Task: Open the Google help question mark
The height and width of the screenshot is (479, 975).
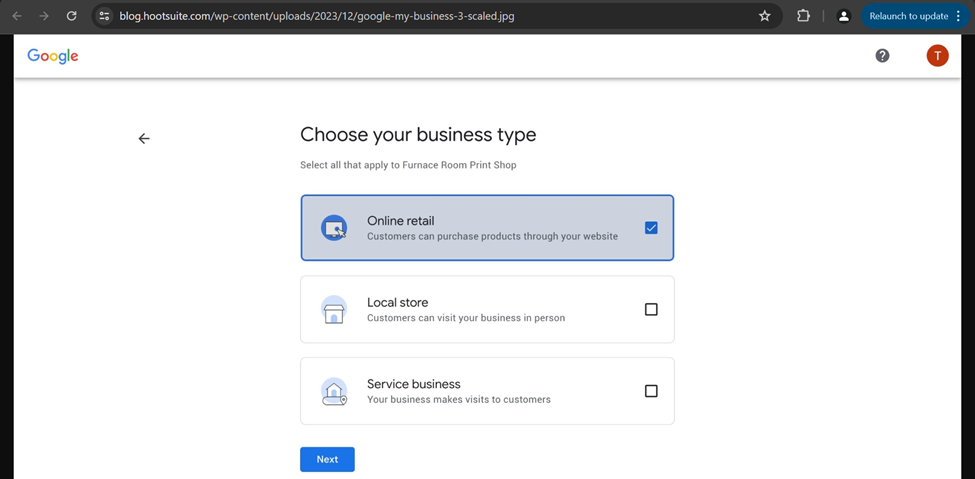Action: click(882, 55)
